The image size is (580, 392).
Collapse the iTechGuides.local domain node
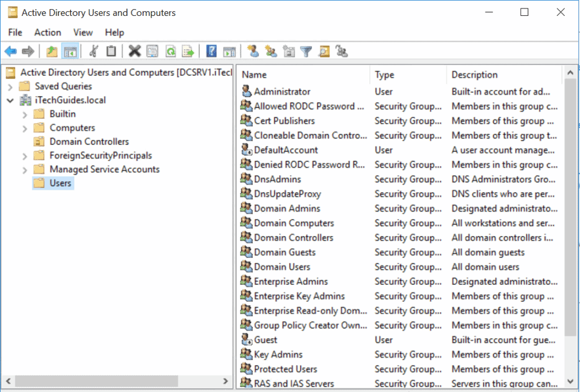pos(10,100)
